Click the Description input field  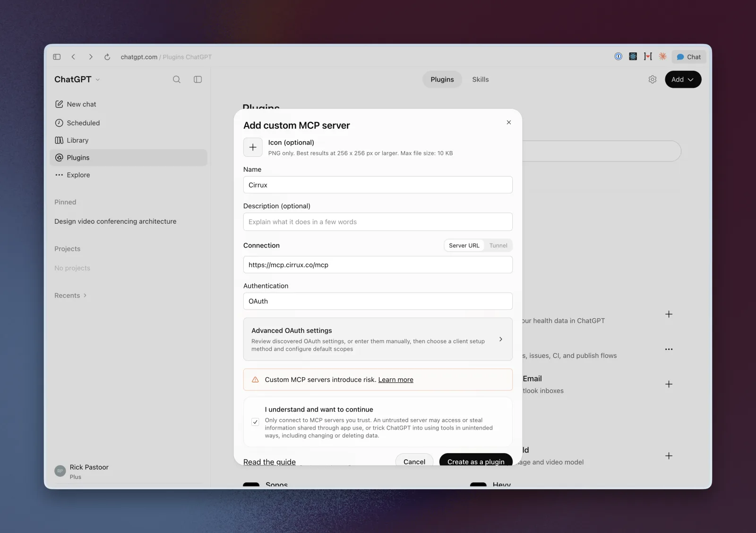click(378, 222)
